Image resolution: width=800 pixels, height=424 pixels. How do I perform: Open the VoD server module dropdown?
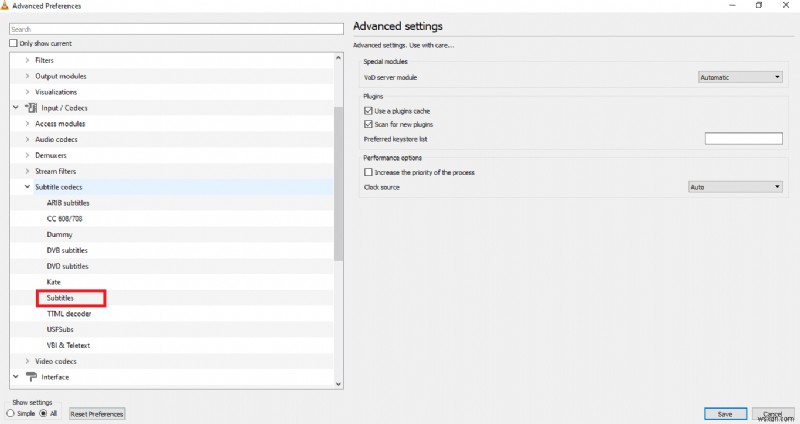point(739,77)
